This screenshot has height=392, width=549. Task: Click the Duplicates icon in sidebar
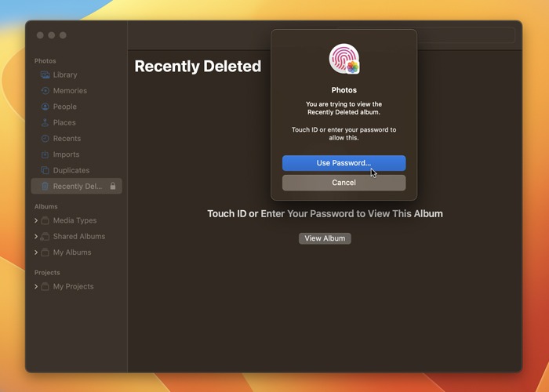45,170
